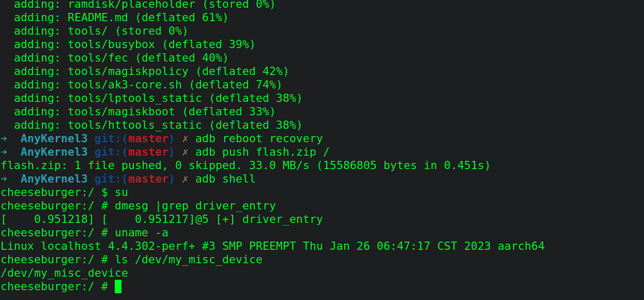Click the /dev/my_misc_device output line
Viewport: 644px width, 300px height.
(x=64, y=273)
